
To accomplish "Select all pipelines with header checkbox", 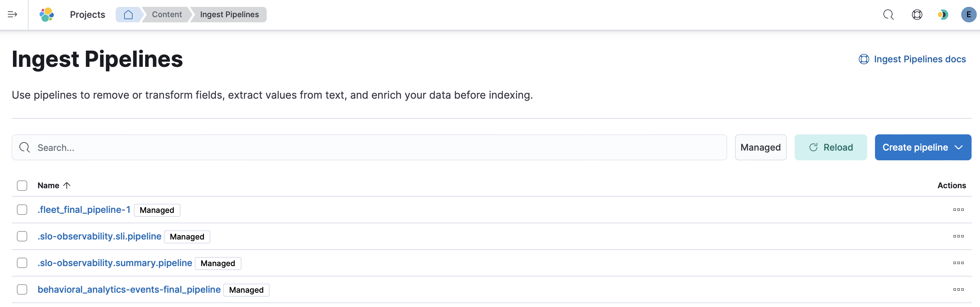I will coord(22,186).
